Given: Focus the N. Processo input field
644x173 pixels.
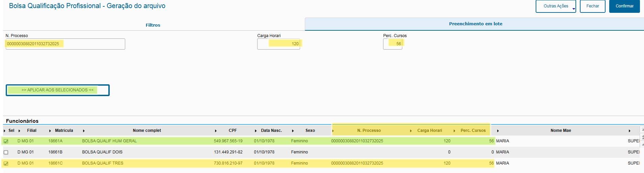Looking at the screenshot, I should 65,44.
